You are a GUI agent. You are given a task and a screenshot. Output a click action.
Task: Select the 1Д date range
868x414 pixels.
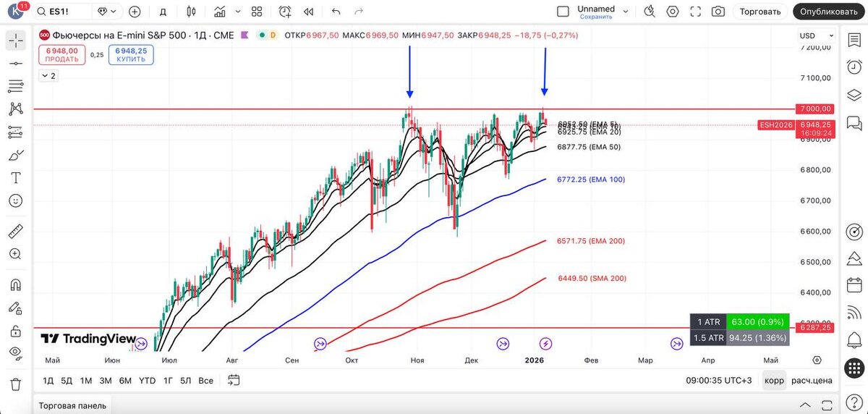(x=48, y=381)
